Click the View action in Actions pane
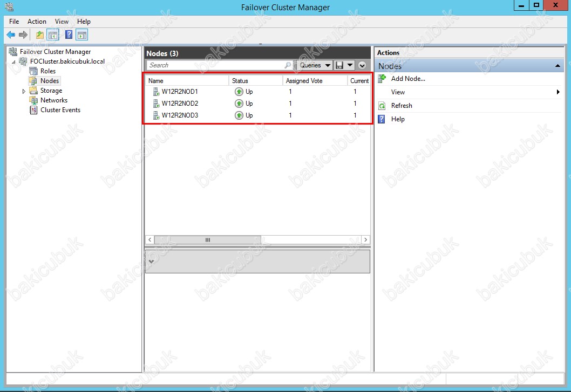The image size is (571, 392). [398, 92]
